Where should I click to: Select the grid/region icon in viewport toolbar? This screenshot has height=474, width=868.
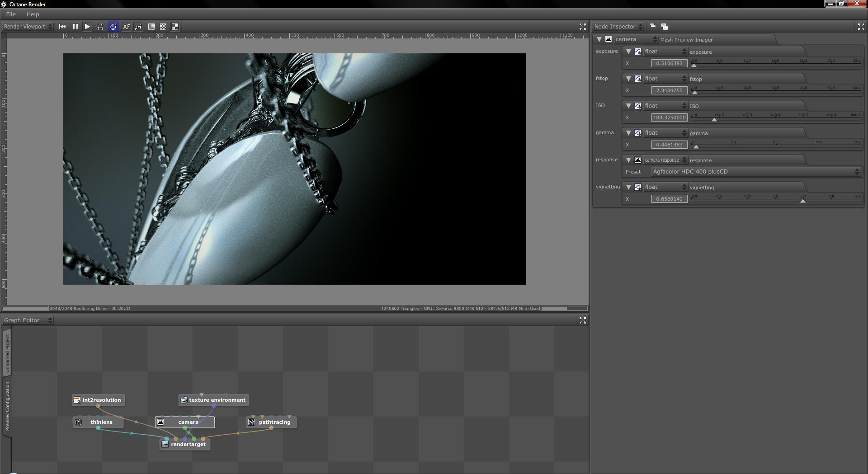100,27
